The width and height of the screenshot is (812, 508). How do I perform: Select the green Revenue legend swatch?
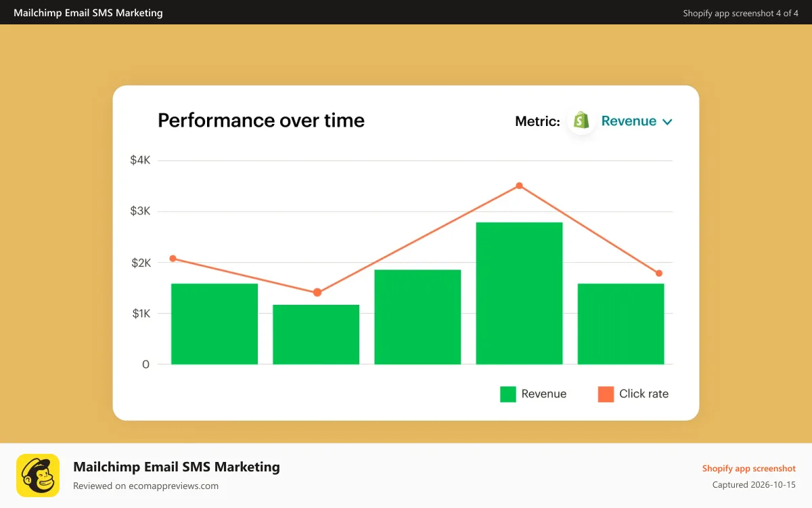tap(508, 394)
